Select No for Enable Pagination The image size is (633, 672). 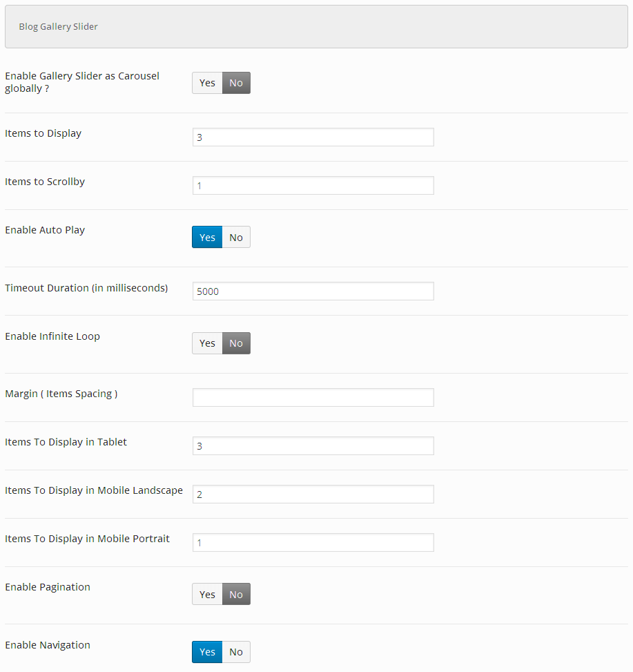point(236,595)
